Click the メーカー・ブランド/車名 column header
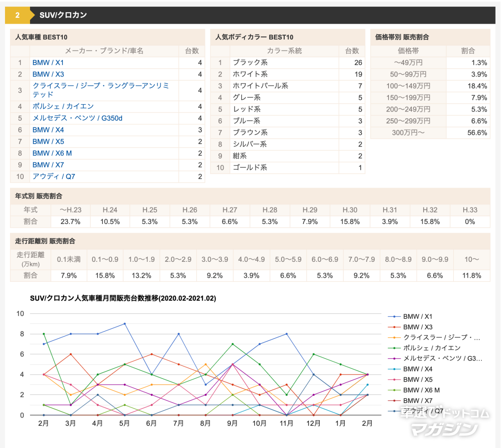The width and height of the screenshot is (501, 448). (x=104, y=51)
